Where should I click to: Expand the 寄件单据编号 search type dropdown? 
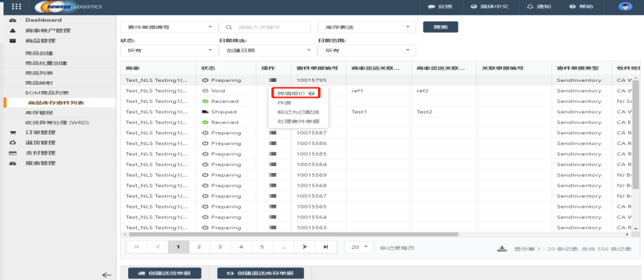[x=169, y=27]
